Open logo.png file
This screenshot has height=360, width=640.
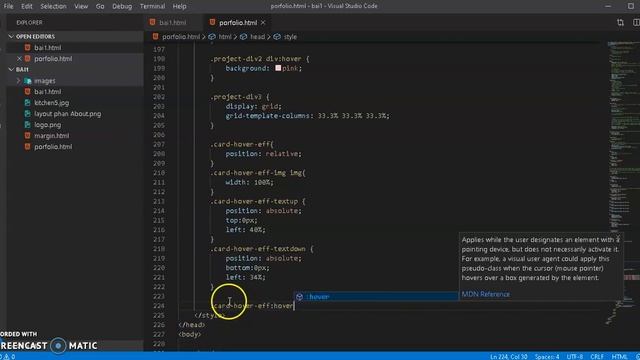pyautogui.click(x=47, y=125)
